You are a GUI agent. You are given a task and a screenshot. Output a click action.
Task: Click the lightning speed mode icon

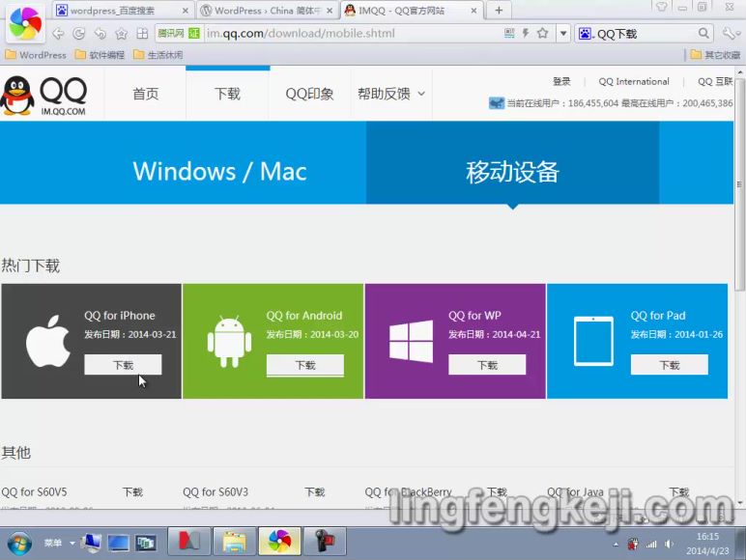point(526,33)
